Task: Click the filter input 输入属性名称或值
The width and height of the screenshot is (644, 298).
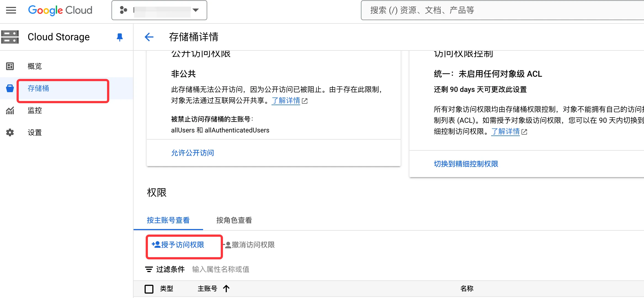Action: coord(221,269)
